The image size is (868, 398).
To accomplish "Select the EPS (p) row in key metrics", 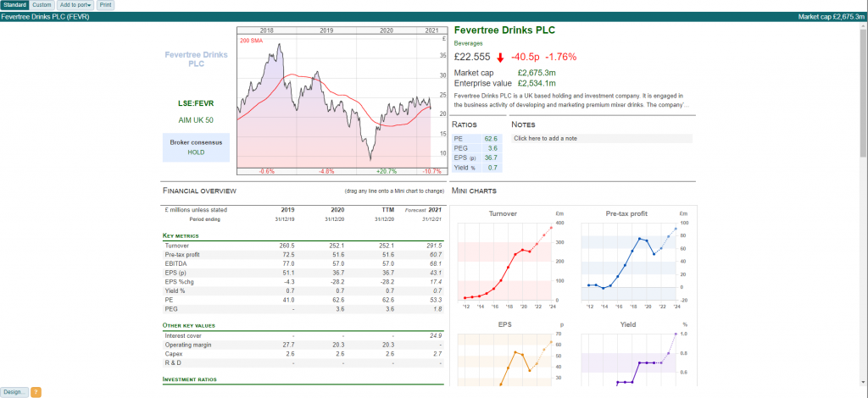I will click(303, 273).
